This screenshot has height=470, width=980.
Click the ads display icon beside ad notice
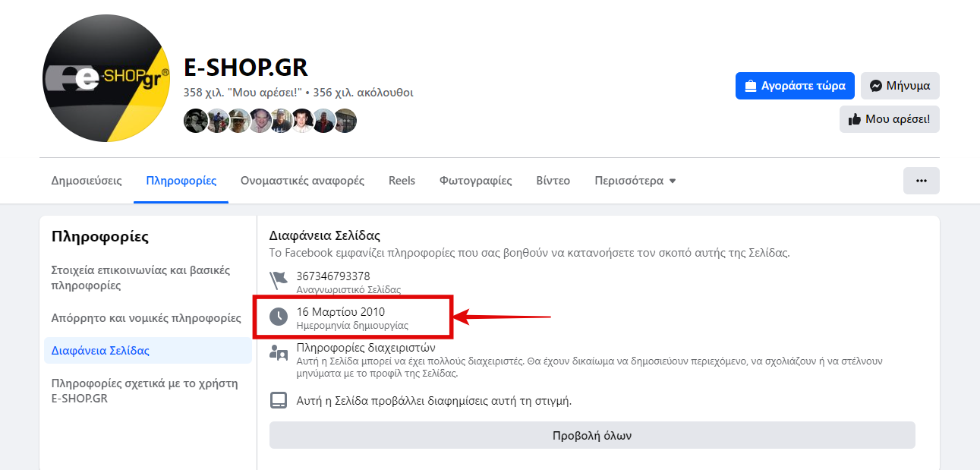click(279, 400)
